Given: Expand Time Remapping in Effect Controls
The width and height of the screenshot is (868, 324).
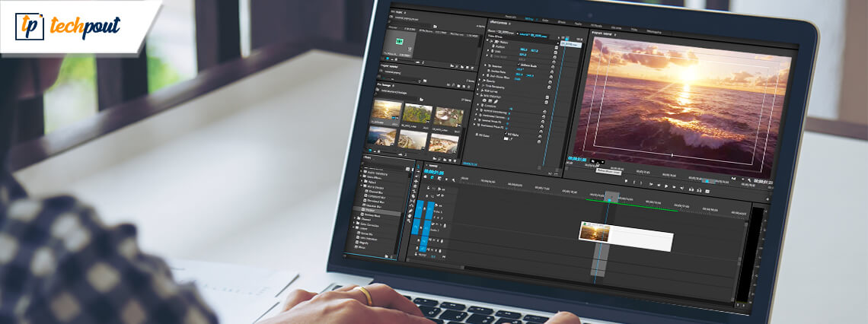Looking at the screenshot, I should pos(480,85).
